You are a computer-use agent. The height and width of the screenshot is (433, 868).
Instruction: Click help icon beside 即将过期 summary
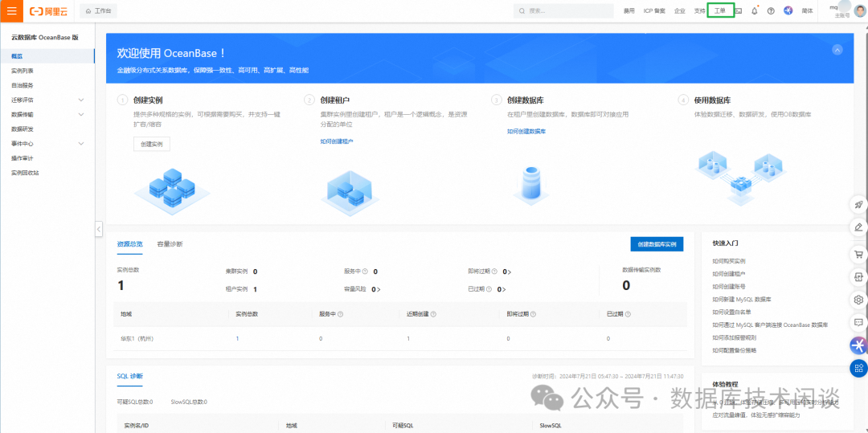494,272
